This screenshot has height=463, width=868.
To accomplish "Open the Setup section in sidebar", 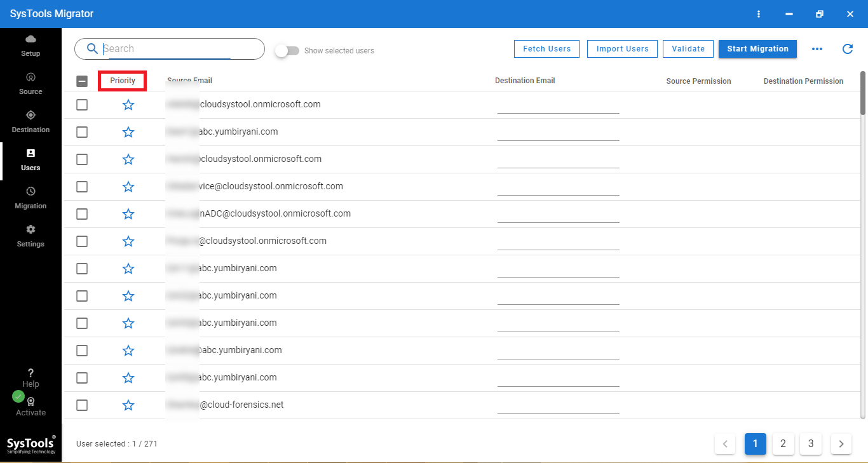I will tap(31, 46).
